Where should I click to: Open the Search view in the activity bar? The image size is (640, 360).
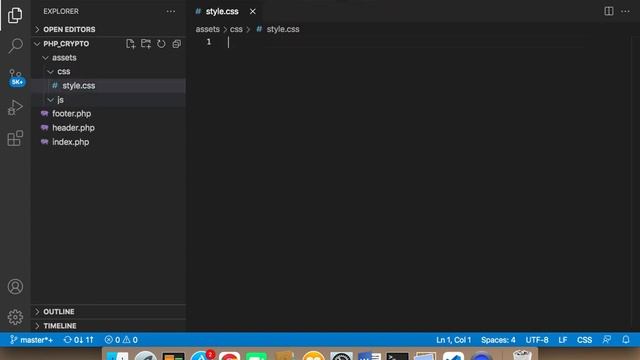coord(15,46)
